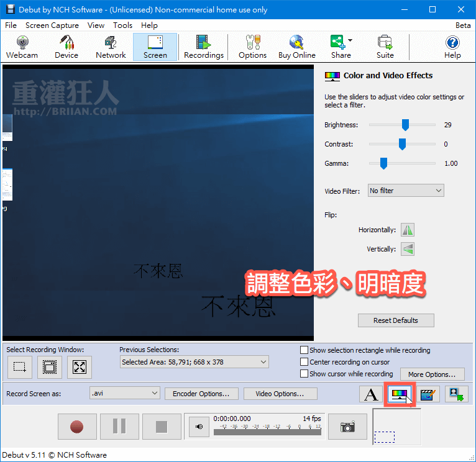Flip video vertically
Screen dimensions: 476x462
(x=407, y=249)
